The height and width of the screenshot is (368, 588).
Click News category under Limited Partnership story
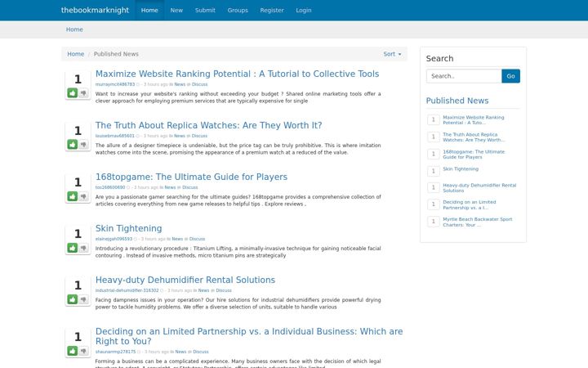point(180,352)
